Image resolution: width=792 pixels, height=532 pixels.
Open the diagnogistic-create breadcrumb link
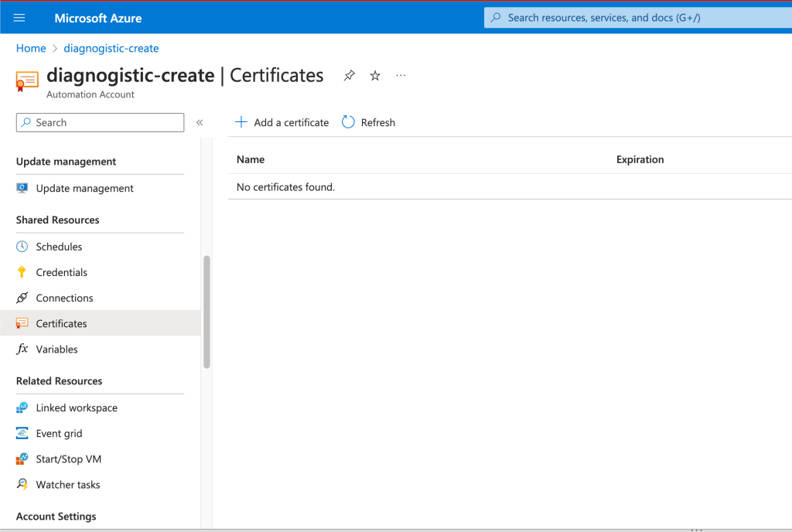coord(111,49)
